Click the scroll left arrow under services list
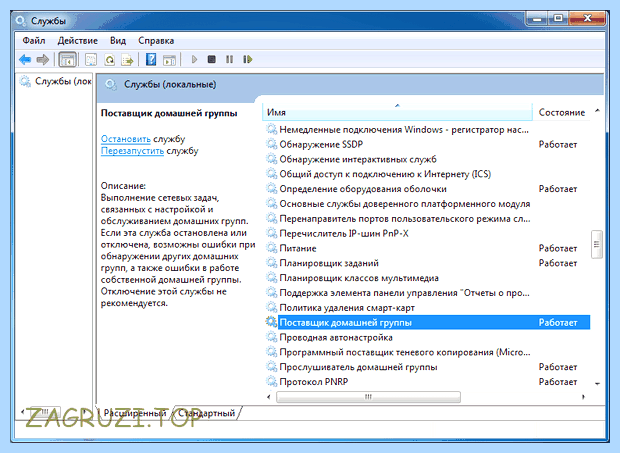The height and width of the screenshot is (453, 620). [269, 396]
